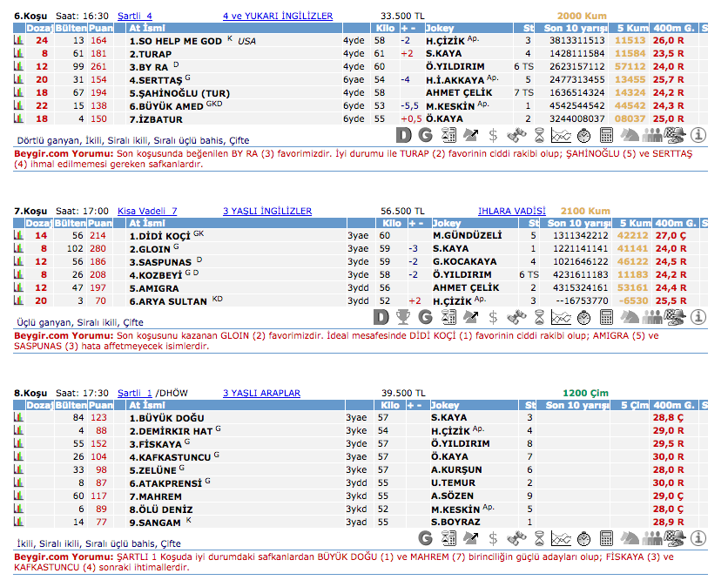728x587 pixels.
Task: Click the info icon in race 6 toolbar
Action: [x=698, y=134]
